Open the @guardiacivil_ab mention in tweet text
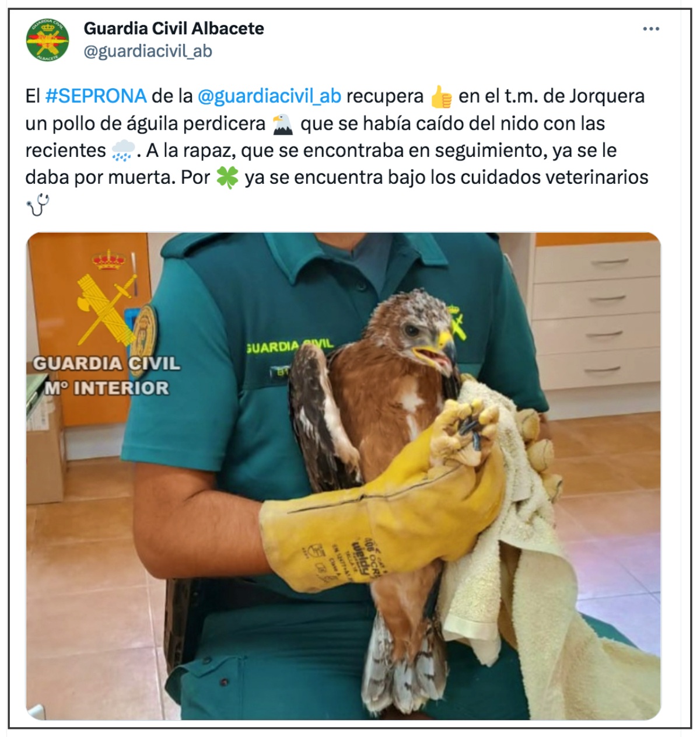Viewport: 700px width, 737px height. 269,97
